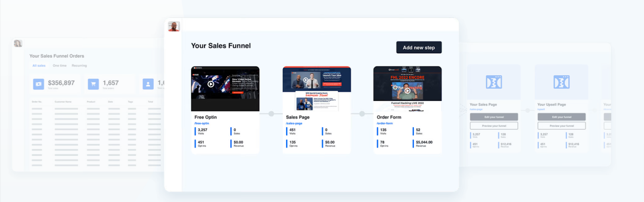The image size is (644, 202).
Task: Click the Total column header
Action: [x=151, y=102]
